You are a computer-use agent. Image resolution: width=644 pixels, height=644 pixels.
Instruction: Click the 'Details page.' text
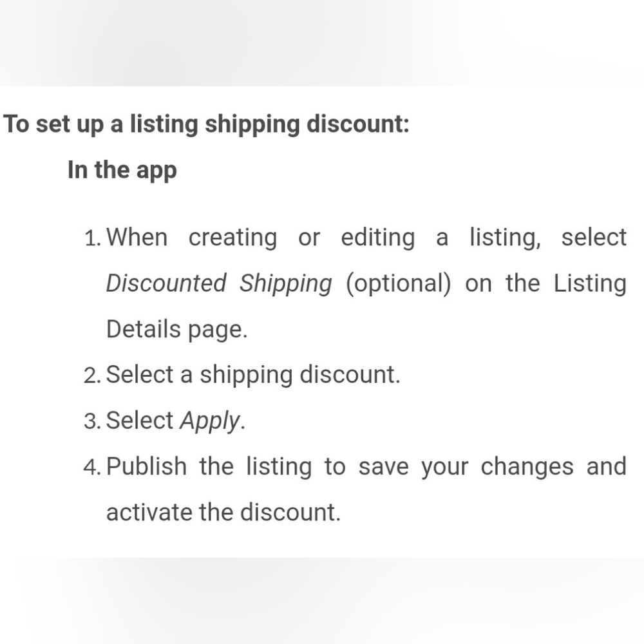(x=176, y=329)
